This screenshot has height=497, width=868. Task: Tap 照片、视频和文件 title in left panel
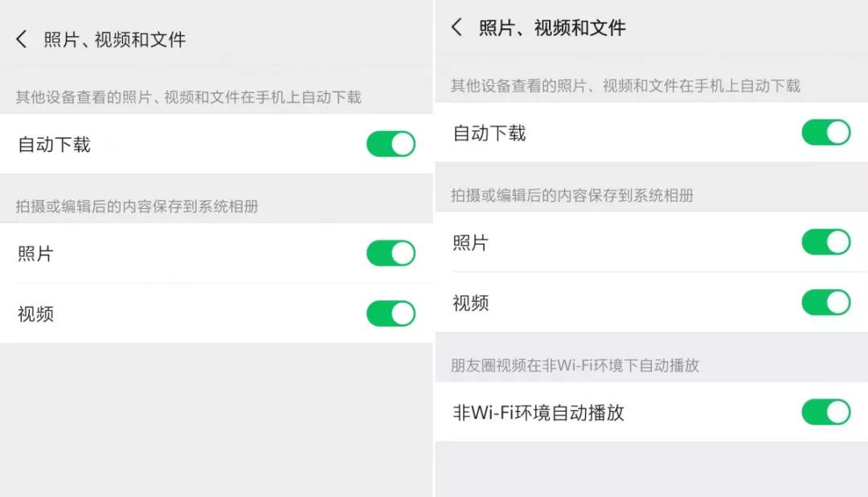(115, 39)
